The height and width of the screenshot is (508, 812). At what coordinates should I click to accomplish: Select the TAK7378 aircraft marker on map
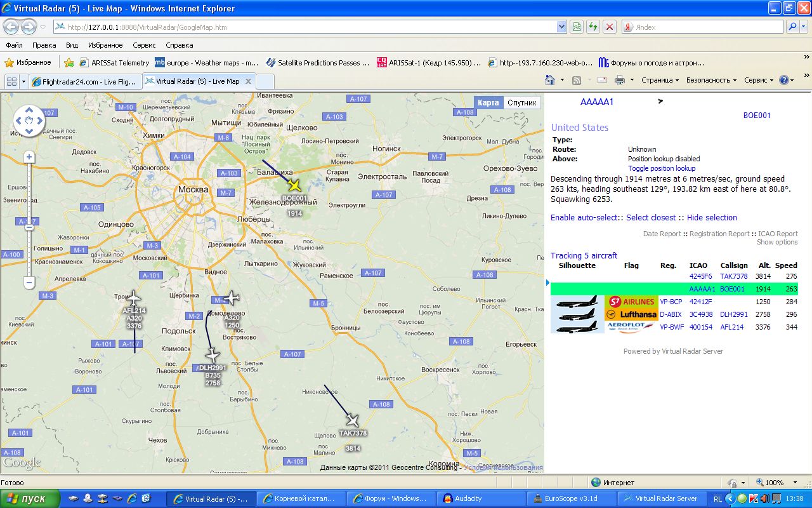tap(352, 420)
